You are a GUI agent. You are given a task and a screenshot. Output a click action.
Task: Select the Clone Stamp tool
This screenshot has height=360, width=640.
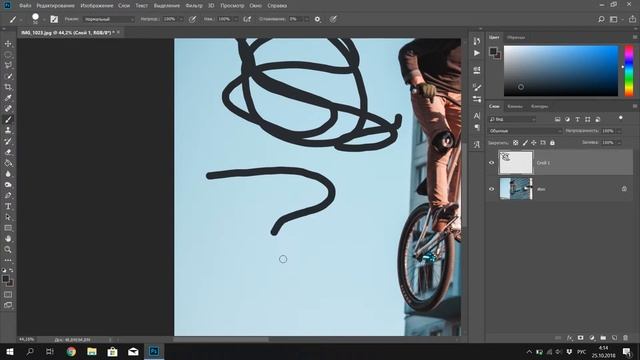point(8,130)
